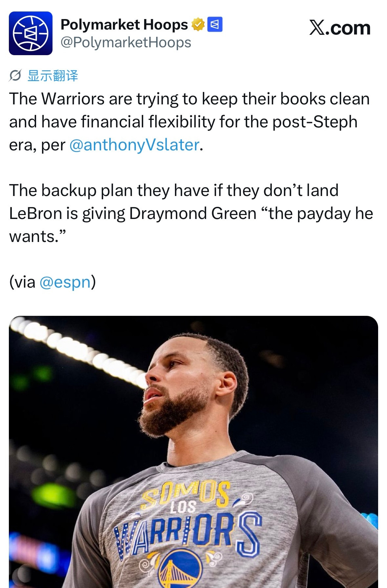This screenshot has height=588, width=387.
Task: Open the @espn mention
Action: point(65,282)
